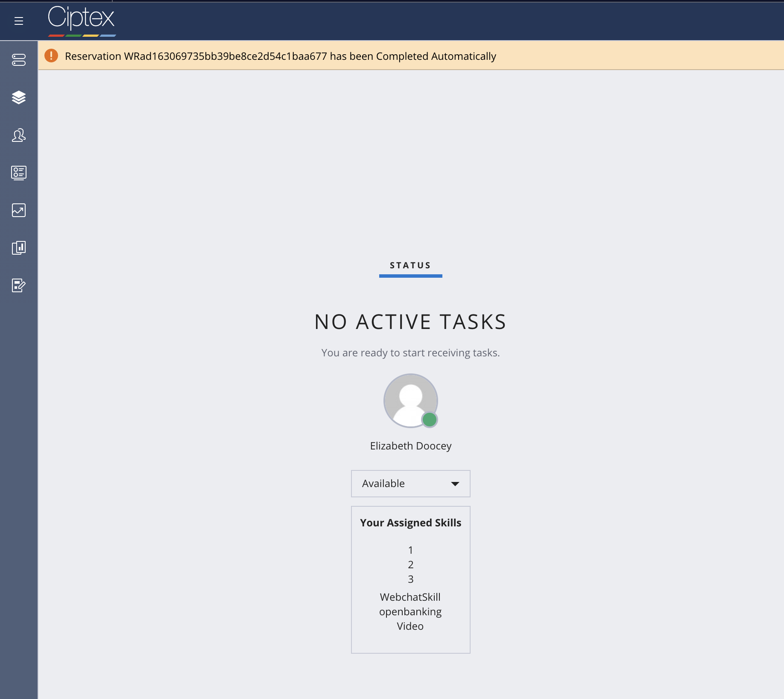Click the reservation completed notification text
The image size is (784, 699).
[281, 56]
